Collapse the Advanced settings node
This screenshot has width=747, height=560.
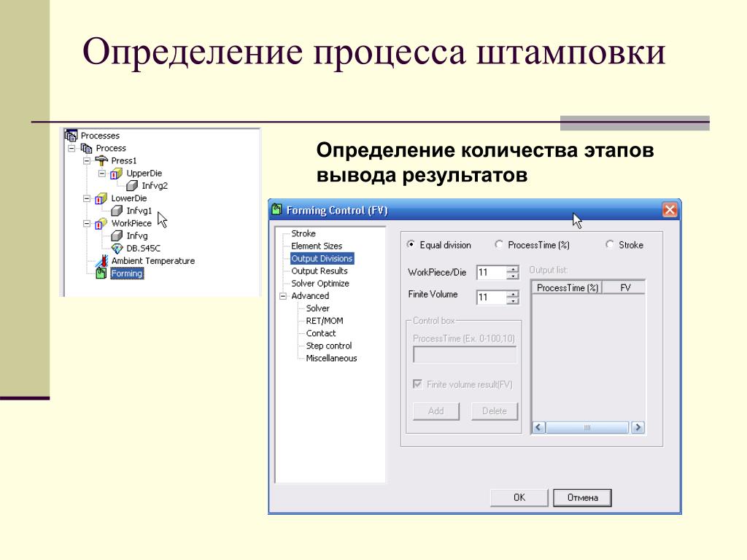click(x=283, y=296)
